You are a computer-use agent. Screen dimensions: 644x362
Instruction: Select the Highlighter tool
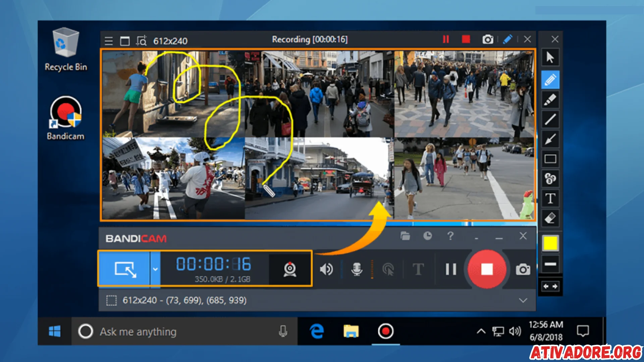[x=550, y=100]
